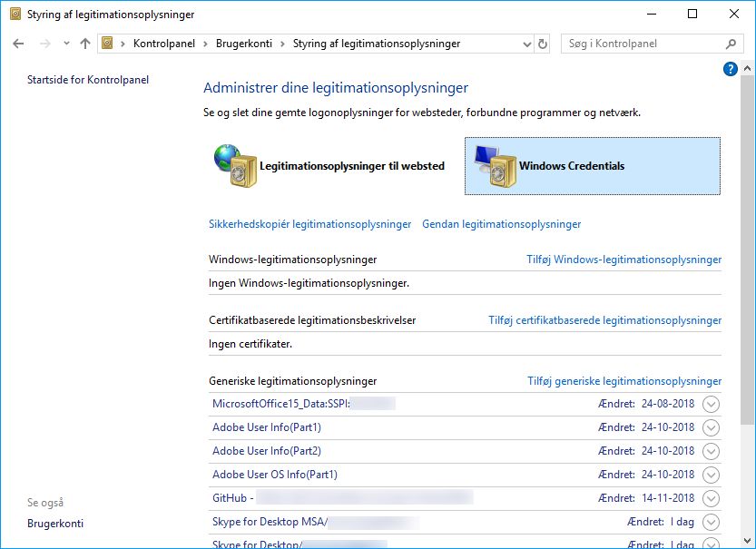Select Styring af legitimationsoplysninger breadcrumb

click(x=377, y=44)
